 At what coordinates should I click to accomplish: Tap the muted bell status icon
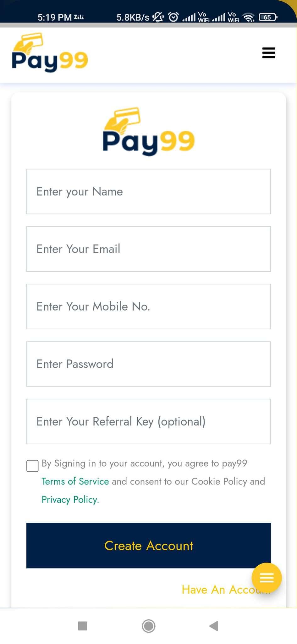point(158,17)
